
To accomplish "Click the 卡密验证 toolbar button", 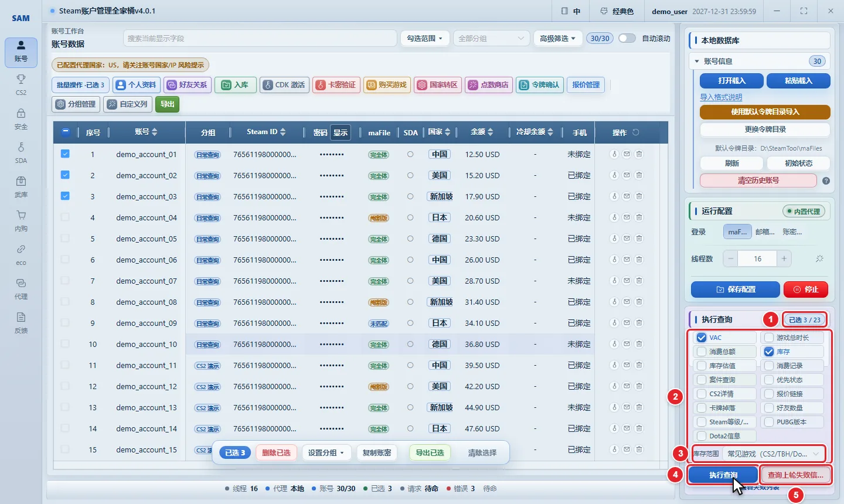I will point(336,85).
